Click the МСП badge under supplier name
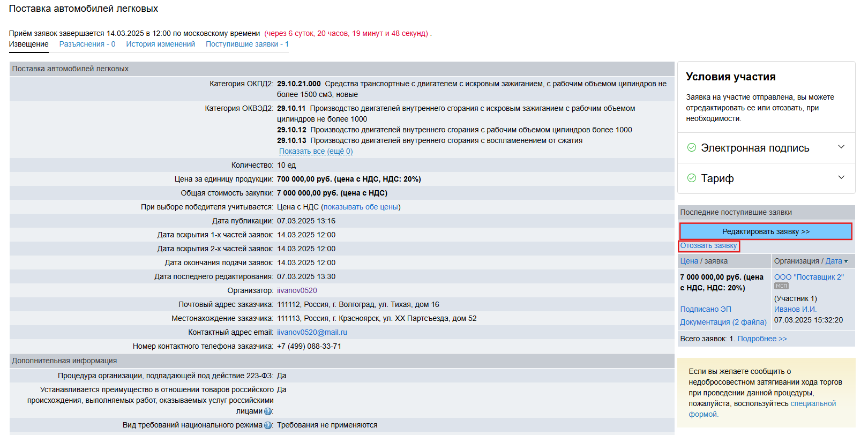The width and height of the screenshot is (868, 435). pyautogui.click(x=781, y=286)
